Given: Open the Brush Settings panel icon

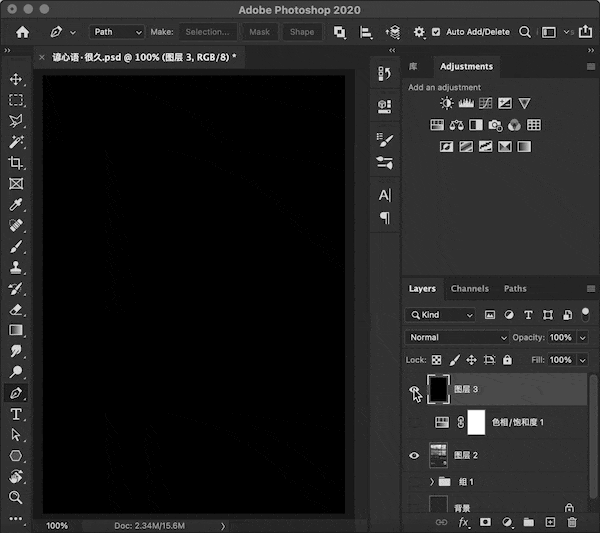Looking at the screenshot, I should coord(385,140).
